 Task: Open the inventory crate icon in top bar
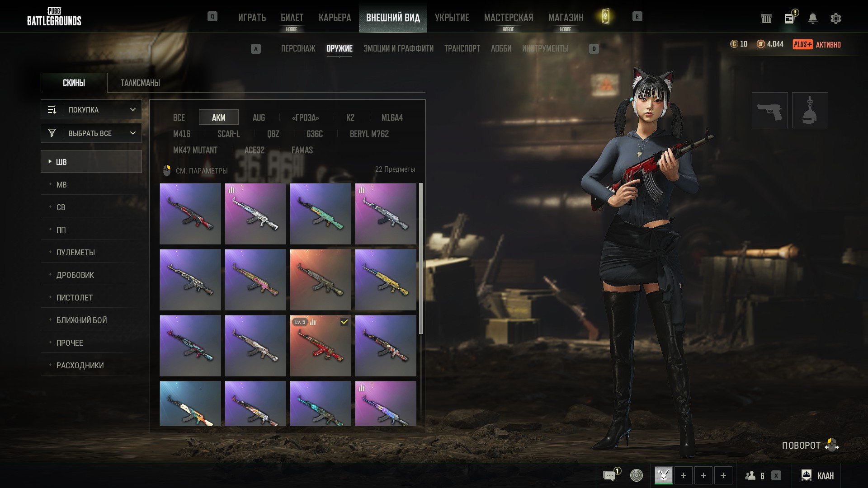766,19
